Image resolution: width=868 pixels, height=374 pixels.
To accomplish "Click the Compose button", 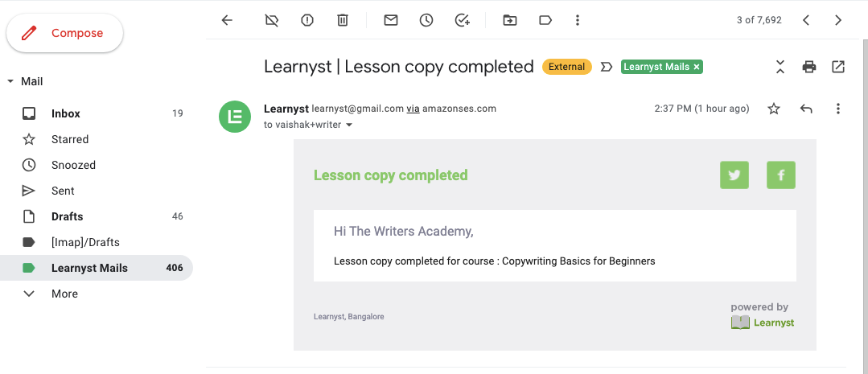I will click(65, 33).
